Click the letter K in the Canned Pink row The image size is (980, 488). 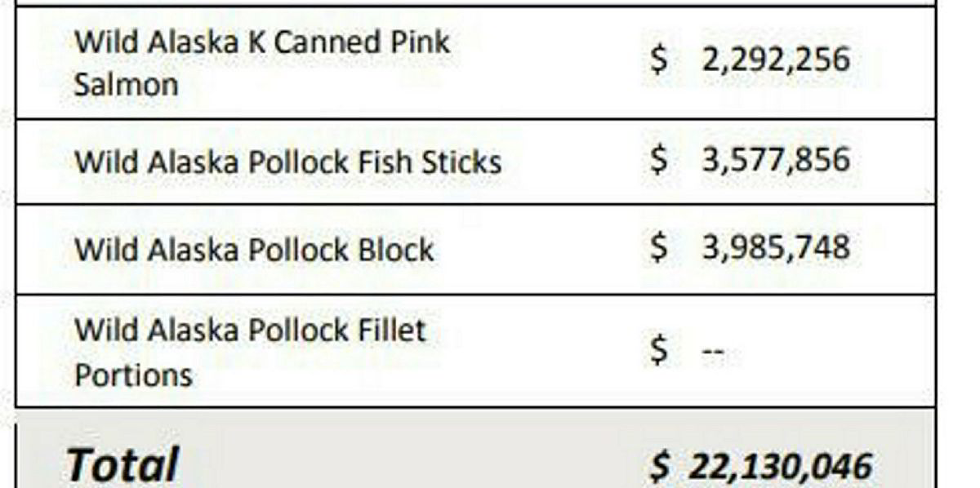point(254,42)
